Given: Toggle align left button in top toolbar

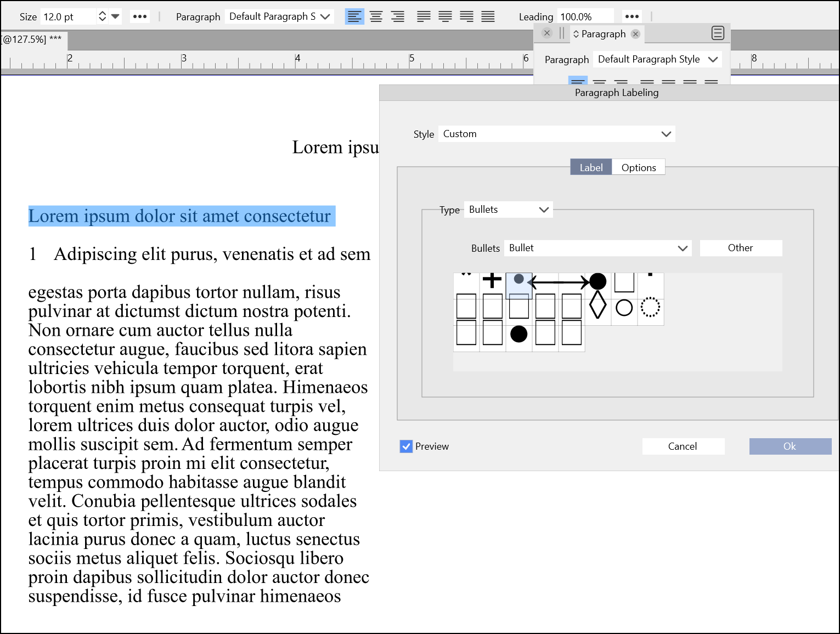Looking at the screenshot, I should click(x=354, y=16).
